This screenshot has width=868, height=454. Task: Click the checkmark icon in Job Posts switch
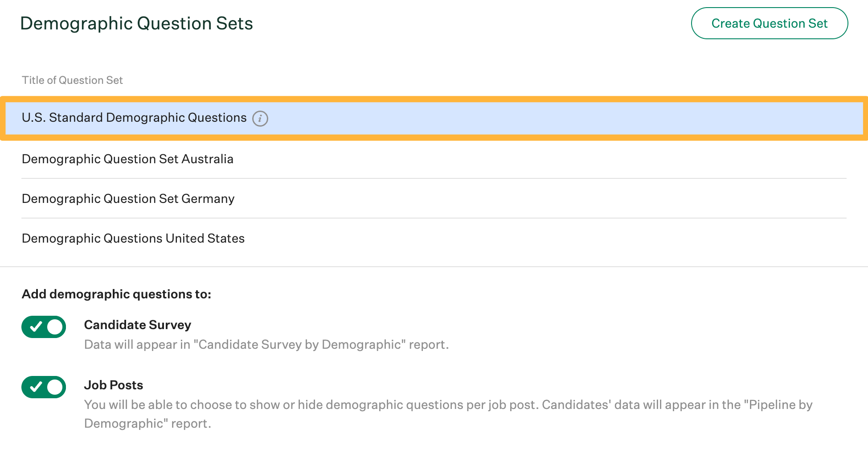pos(36,387)
